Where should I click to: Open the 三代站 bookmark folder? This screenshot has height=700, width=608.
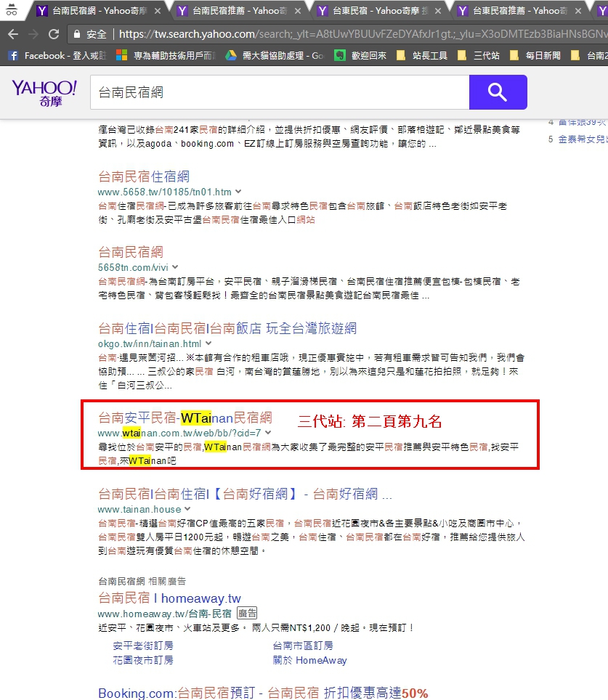pyautogui.click(x=479, y=55)
